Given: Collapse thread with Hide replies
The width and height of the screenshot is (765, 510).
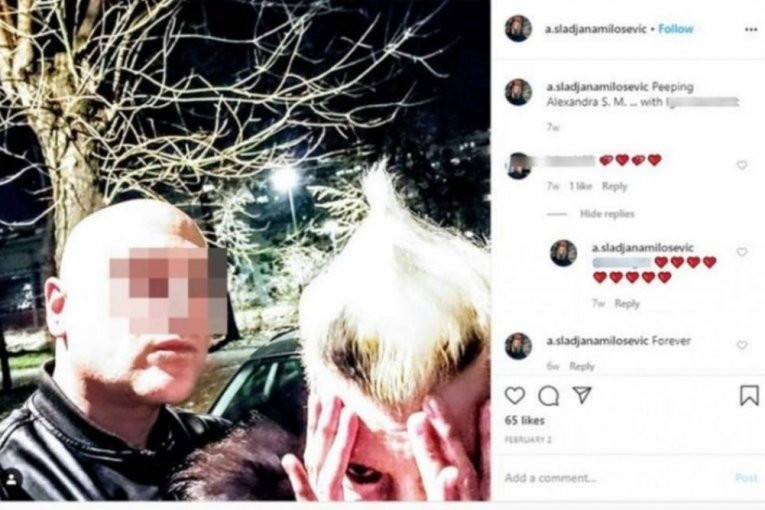Looking at the screenshot, I should tap(607, 214).
